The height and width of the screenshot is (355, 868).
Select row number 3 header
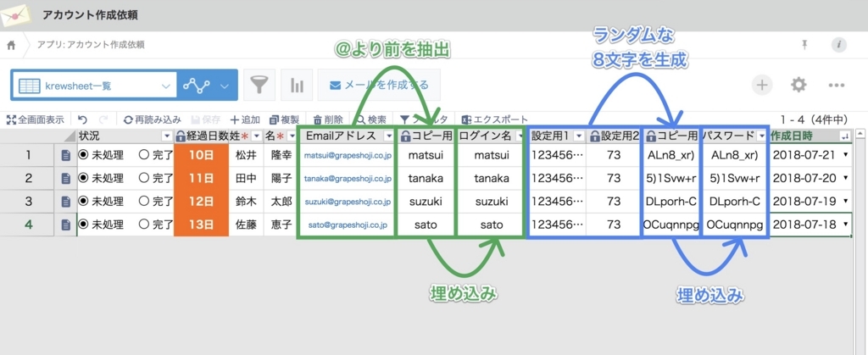[x=28, y=202]
